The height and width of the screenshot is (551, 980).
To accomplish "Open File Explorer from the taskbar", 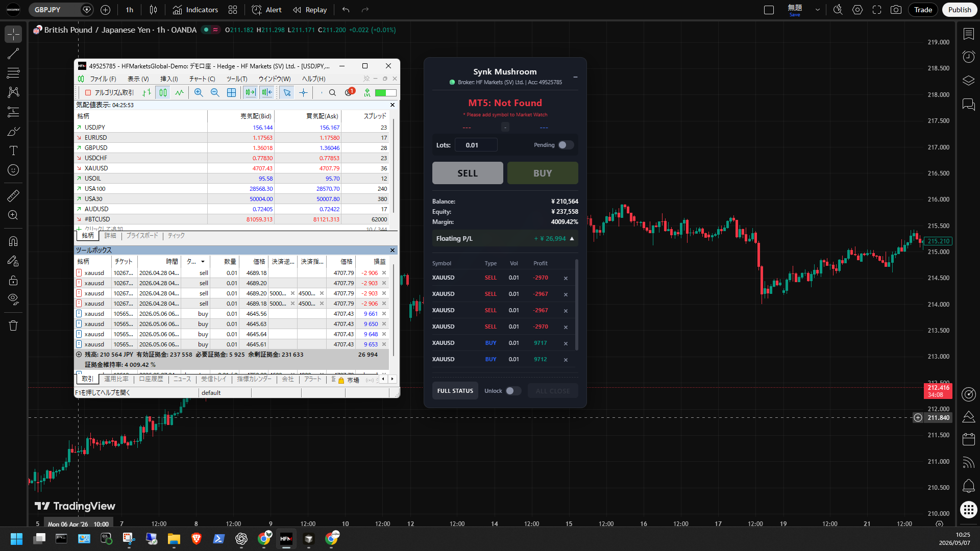I will 174,539.
